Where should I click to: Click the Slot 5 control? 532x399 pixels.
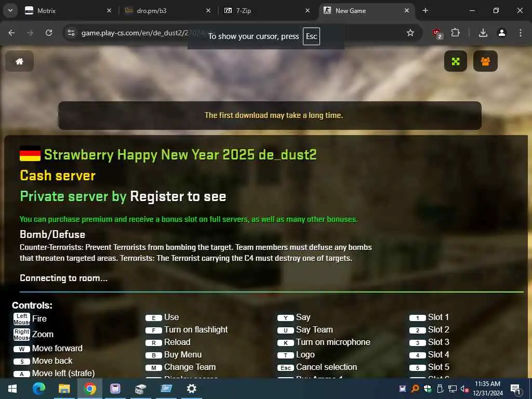[x=429, y=367]
